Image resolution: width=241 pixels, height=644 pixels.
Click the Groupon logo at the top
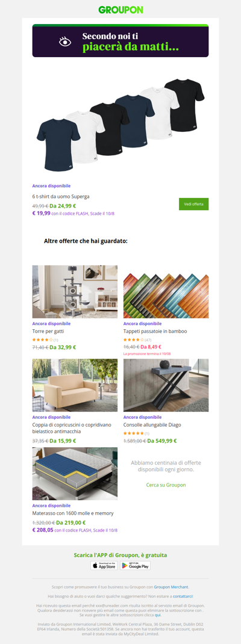(120, 10)
